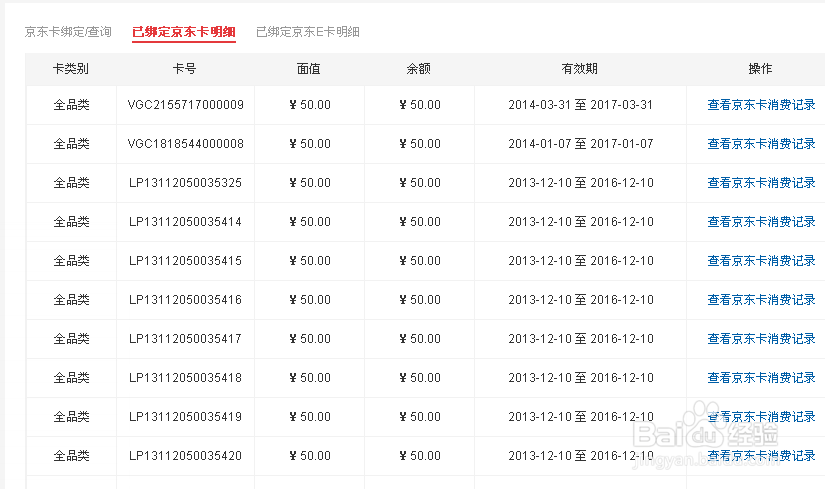
Task: Select card number LP13112050035417
Action: 185,338
